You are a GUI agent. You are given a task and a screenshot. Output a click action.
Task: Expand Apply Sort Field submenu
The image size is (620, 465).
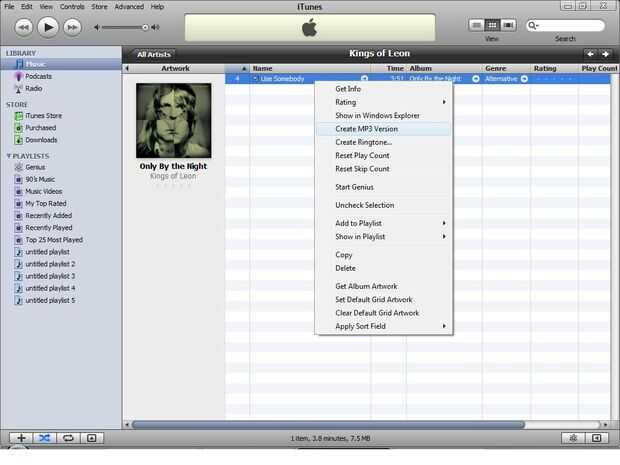384,326
